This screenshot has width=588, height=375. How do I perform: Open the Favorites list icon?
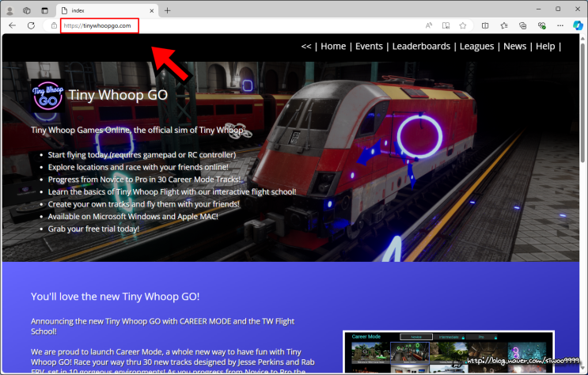[x=503, y=25]
